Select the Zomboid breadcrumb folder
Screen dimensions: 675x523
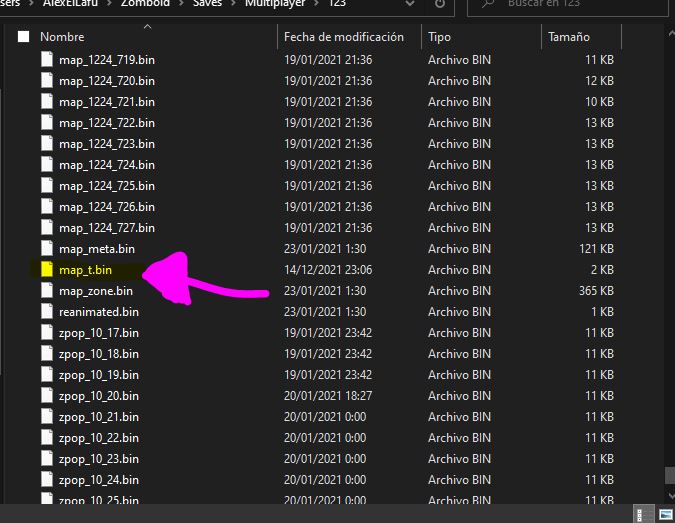click(x=145, y=4)
